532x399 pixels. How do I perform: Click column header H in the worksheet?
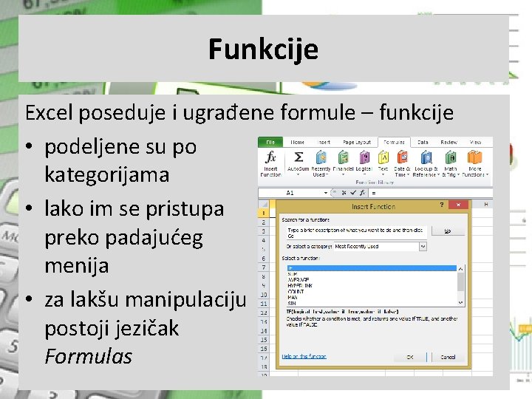(x=486, y=204)
